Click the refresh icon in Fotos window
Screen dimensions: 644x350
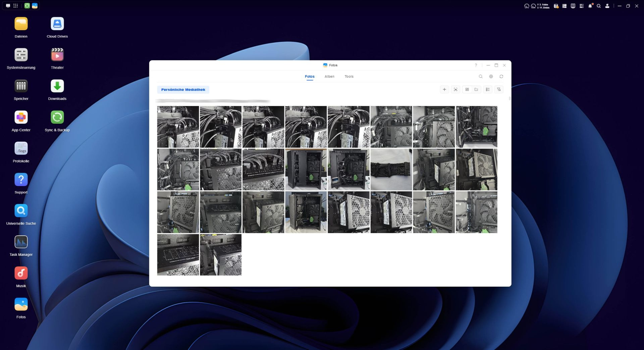pos(501,77)
